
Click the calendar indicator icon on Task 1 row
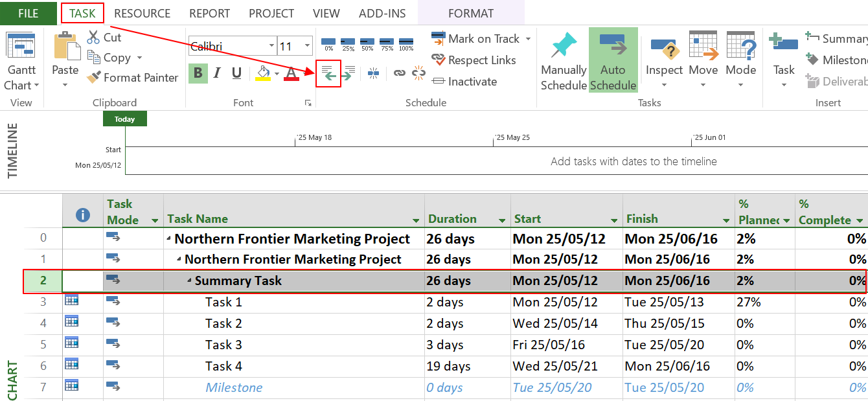(x=72, y=300)
